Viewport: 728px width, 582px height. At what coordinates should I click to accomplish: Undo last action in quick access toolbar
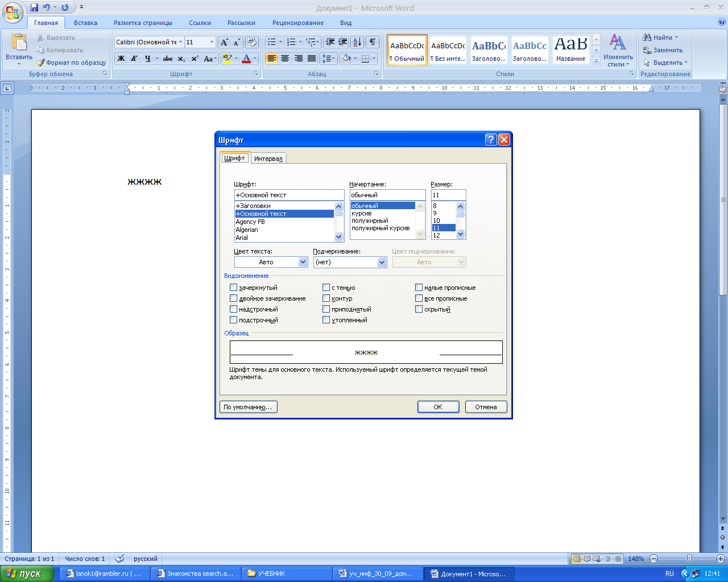pyautogui.click(x=47, y=7)
